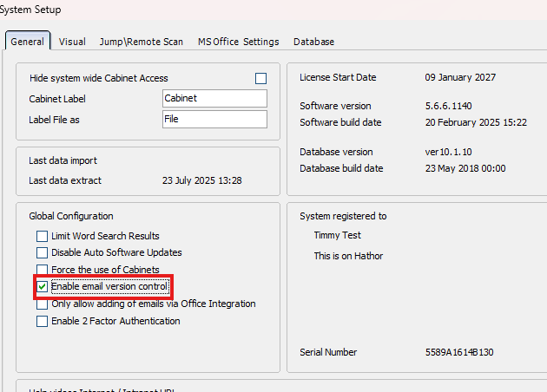The width and height of the screenshot is (547, 392).
Task: Select the License Start Date value 09 January 2027
Action: point(460,77)
